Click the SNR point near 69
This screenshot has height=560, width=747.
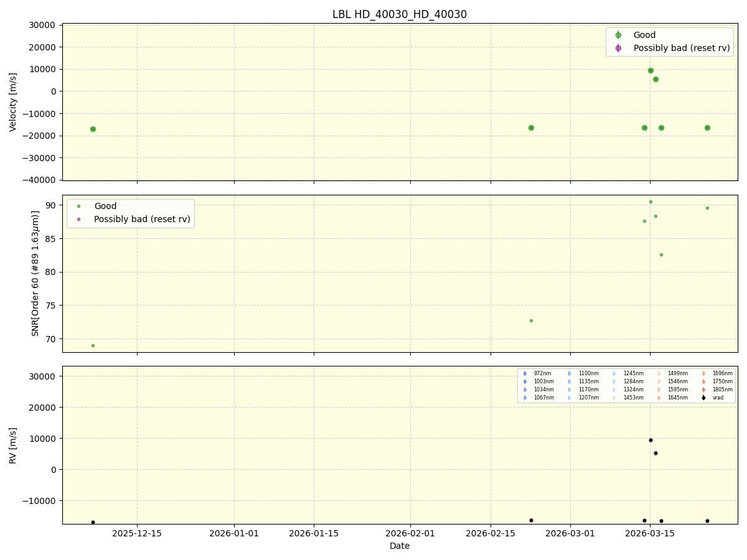click(x=93, y=345)
